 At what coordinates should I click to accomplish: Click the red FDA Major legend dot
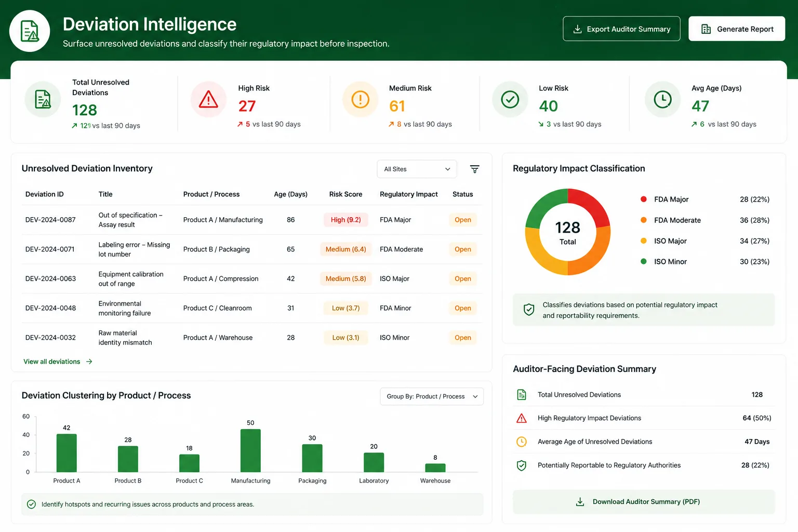644,199
